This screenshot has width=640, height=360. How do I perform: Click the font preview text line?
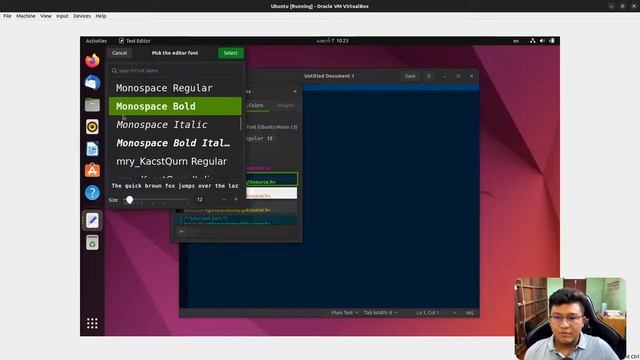[x=175, y=186]
